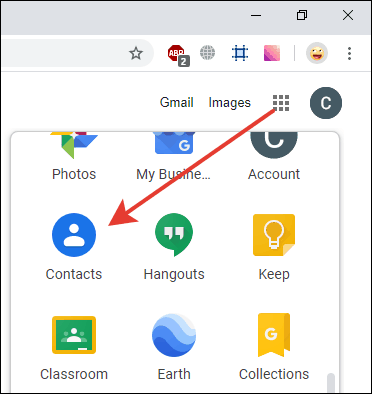372x394 pixels.
Task: Open the pink gradient extension
Action: click(272, 53)
